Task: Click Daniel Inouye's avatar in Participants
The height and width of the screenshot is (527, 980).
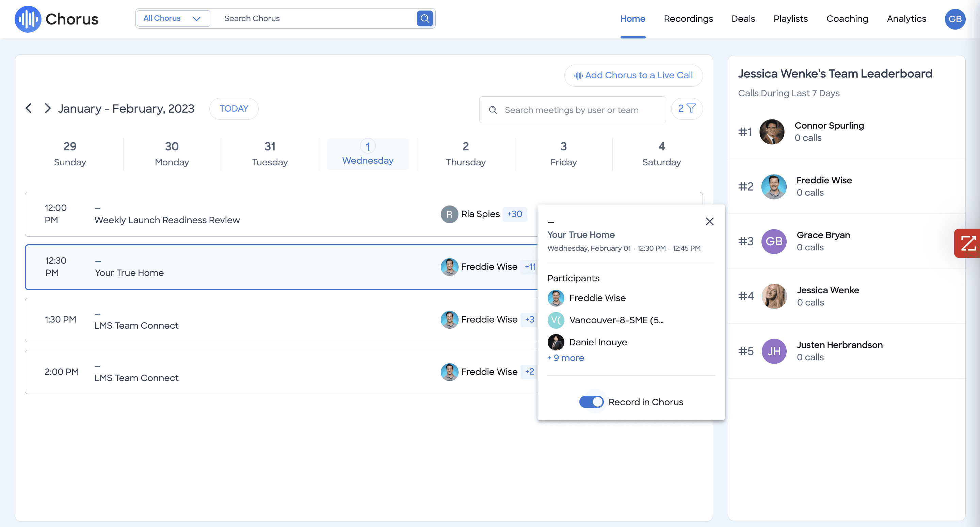Action: (x=556, y=342)
